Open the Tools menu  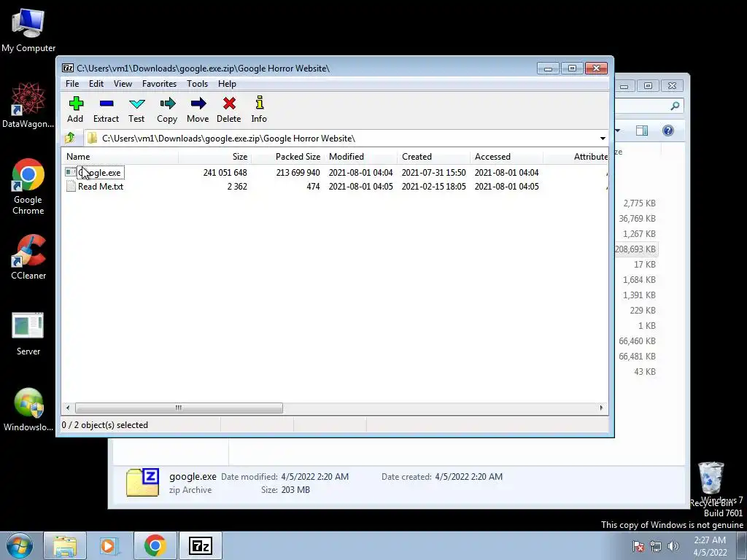coord(197,84)
